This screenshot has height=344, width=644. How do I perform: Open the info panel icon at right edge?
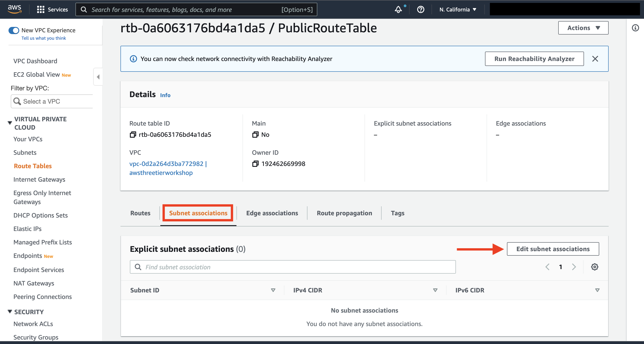[635, 28]
